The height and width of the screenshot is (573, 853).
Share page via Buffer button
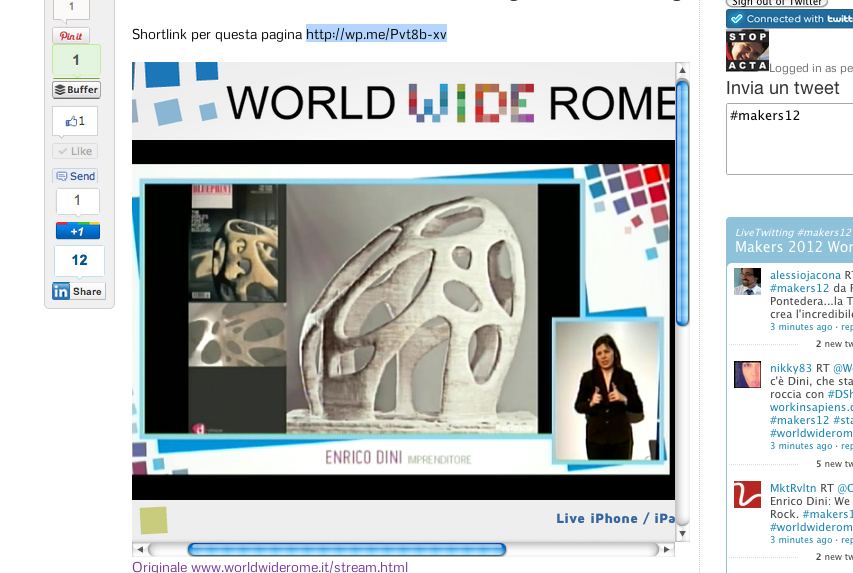76,90
